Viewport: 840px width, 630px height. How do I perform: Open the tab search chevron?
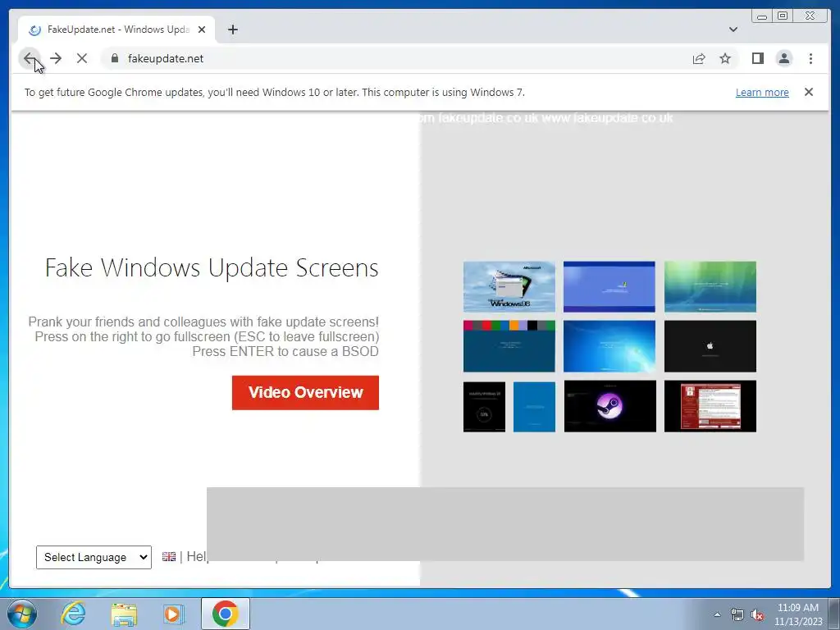point(733,30)
